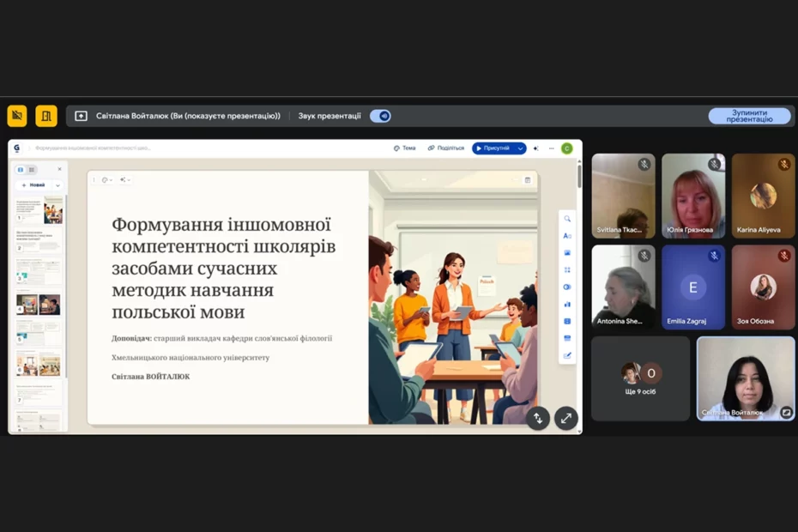The image size is (798, 532).
Task: Click the chart icon in right toolbar
Action: (x=567, y=304)
